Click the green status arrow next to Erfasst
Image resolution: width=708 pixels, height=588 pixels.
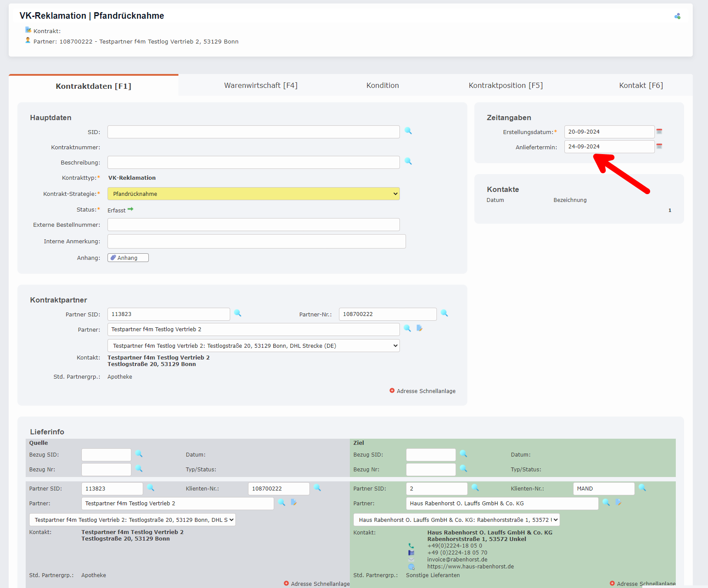(x=131, y=209)
